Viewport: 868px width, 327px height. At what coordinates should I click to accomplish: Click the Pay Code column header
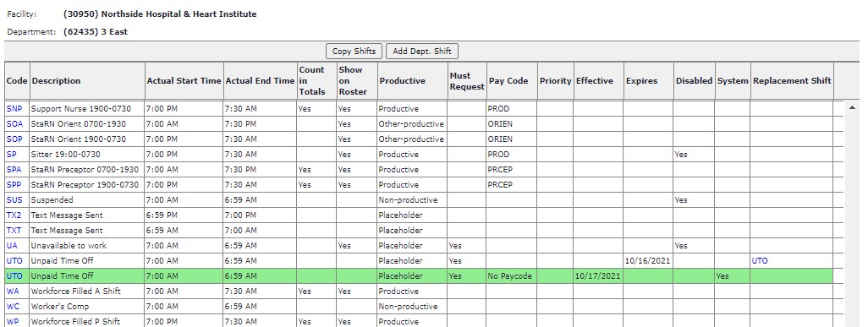coord(508,81)
